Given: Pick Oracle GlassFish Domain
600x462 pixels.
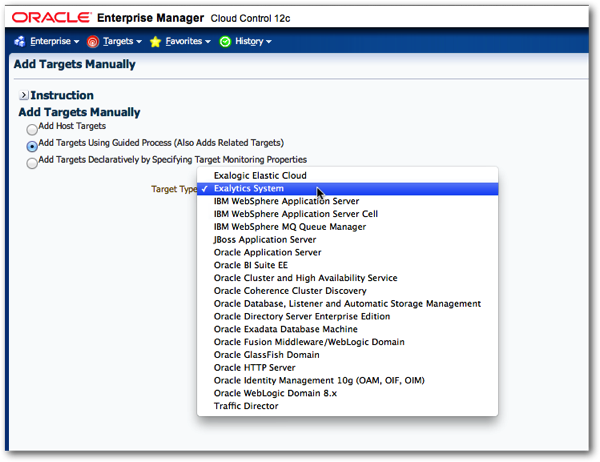Looking at the screenshot, I should 347,355.
